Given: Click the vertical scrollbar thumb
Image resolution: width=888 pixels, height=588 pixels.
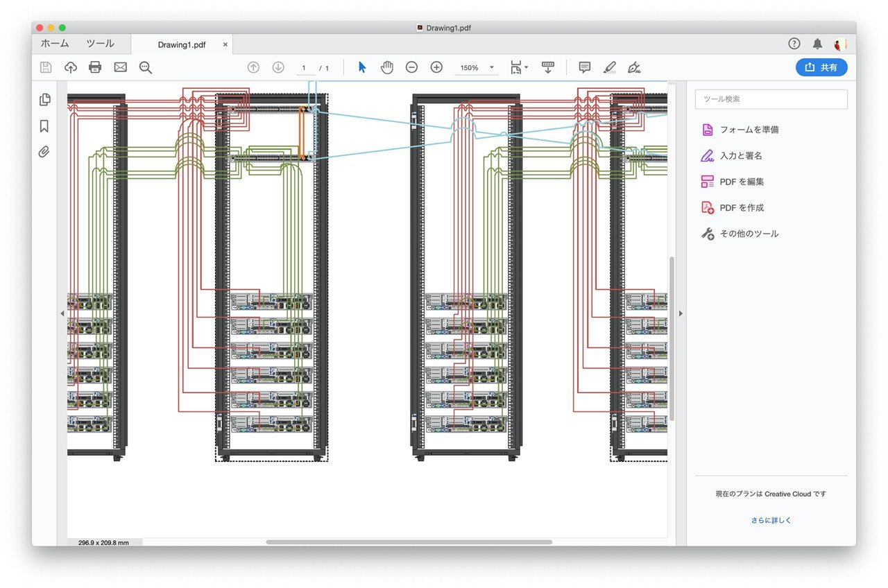Looking at the screenshot, I should click(671, 339).
